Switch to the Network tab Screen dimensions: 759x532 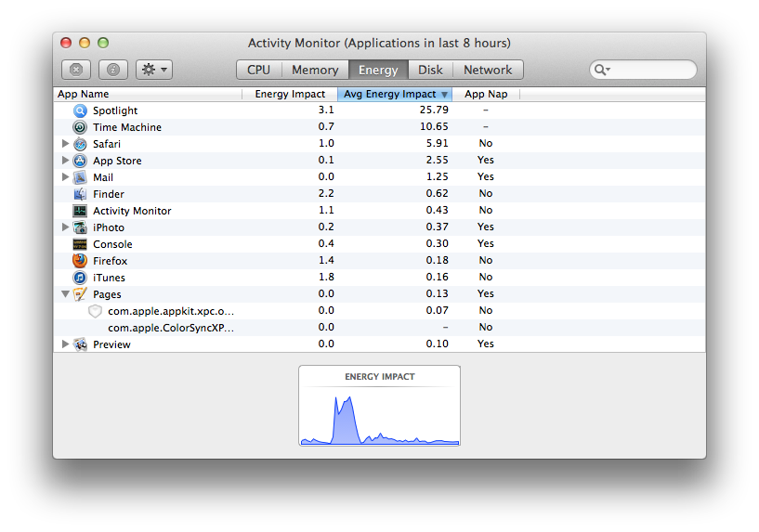coord(488,70)
